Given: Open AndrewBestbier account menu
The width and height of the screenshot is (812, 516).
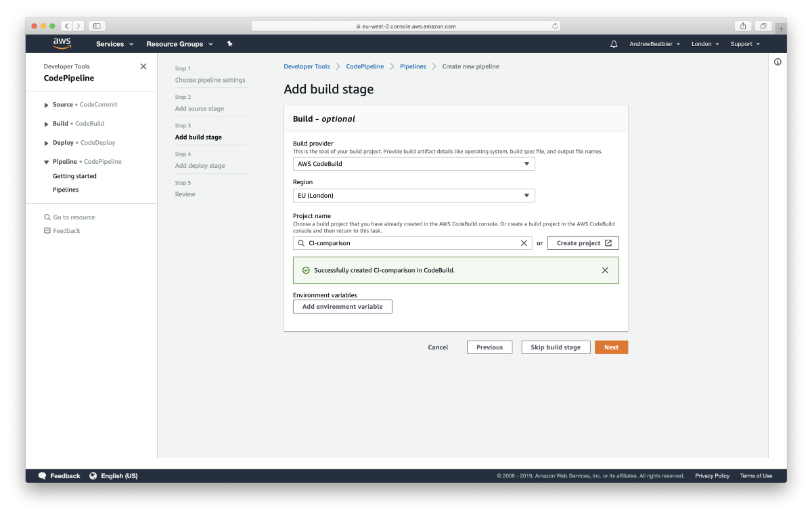Looking at the screenshot, I should pos(654,44).
